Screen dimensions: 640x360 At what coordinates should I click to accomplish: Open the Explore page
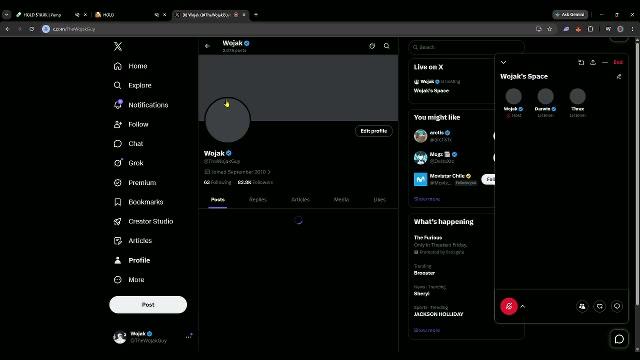tap(133, 85)
